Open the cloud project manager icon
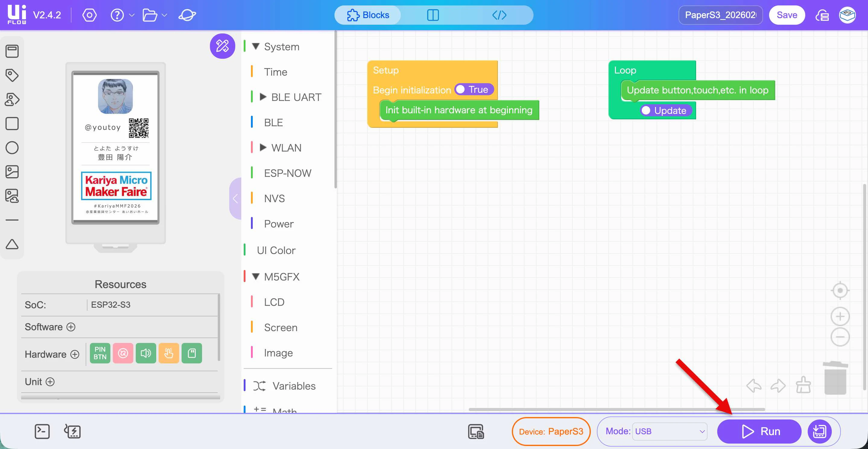The height and width of the screenshot is (449, 868). [822, 15]
